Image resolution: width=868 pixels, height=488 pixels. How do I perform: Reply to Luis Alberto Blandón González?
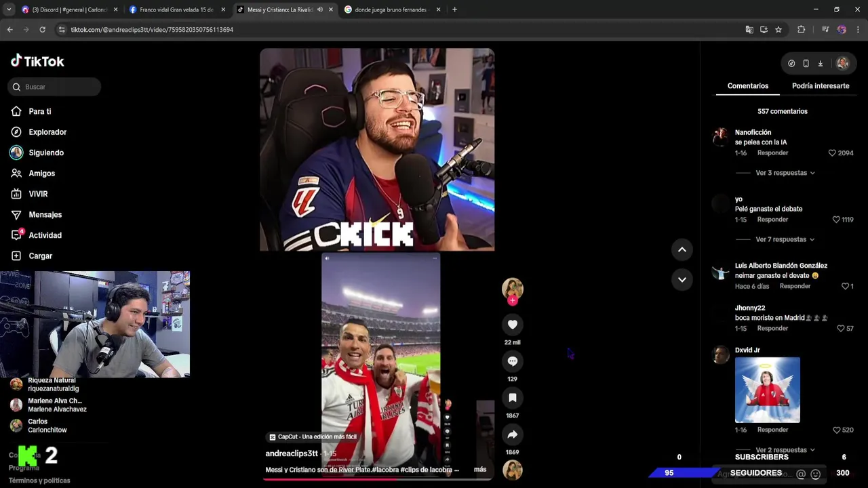tap(795, 286)
